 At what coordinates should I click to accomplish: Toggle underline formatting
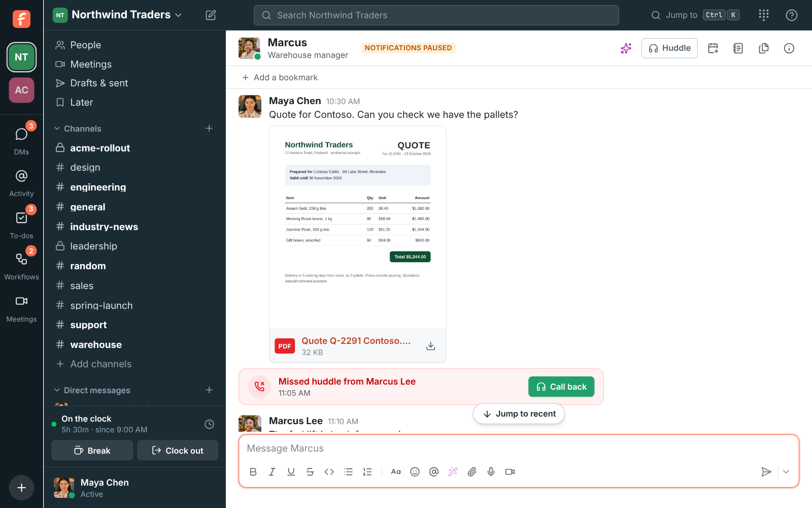tap(291, 472)
